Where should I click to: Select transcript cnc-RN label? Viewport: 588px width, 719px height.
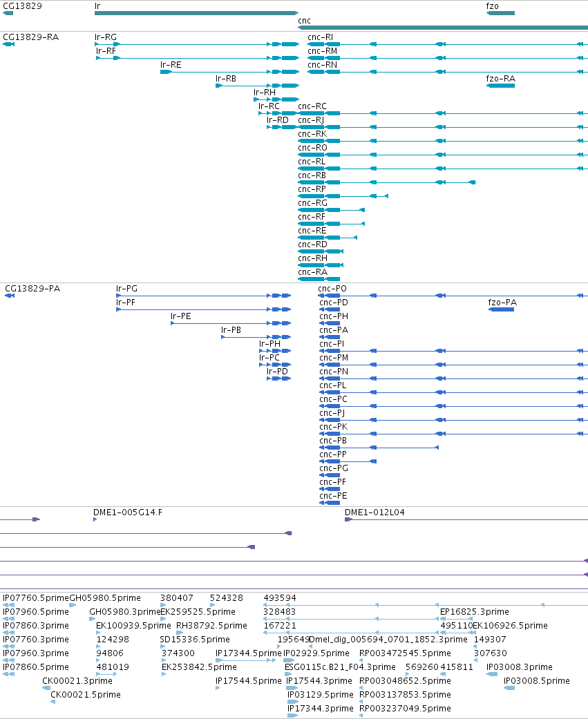click(x=323, y=65)
